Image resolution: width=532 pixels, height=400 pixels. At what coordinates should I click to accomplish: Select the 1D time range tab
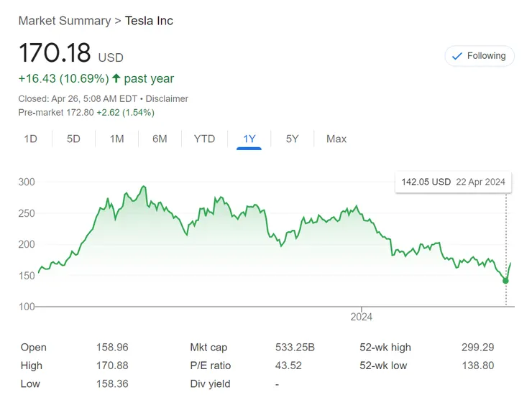click(x=30, y=139)
